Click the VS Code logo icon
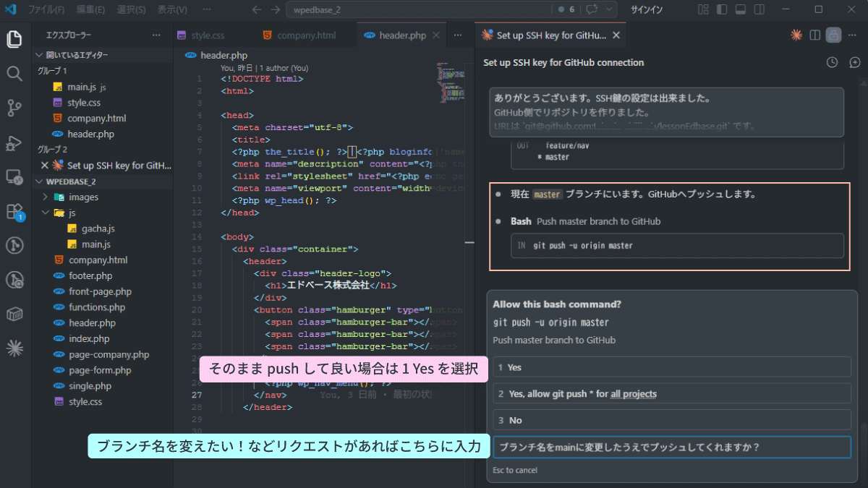 (11, 9)
